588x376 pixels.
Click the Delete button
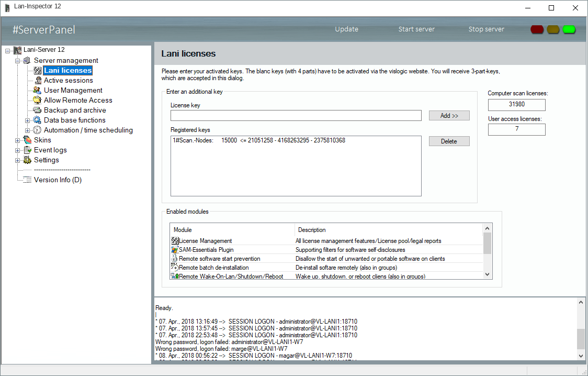449,141
